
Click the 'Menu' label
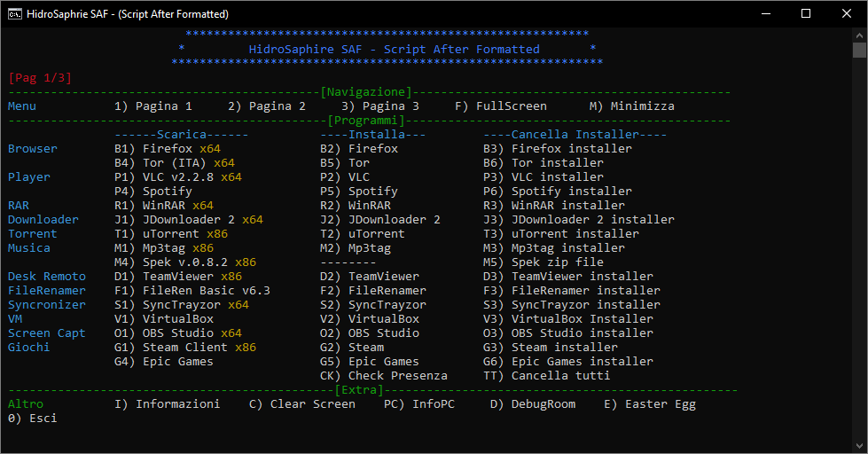pyautogui.click(x=22, y=106)
